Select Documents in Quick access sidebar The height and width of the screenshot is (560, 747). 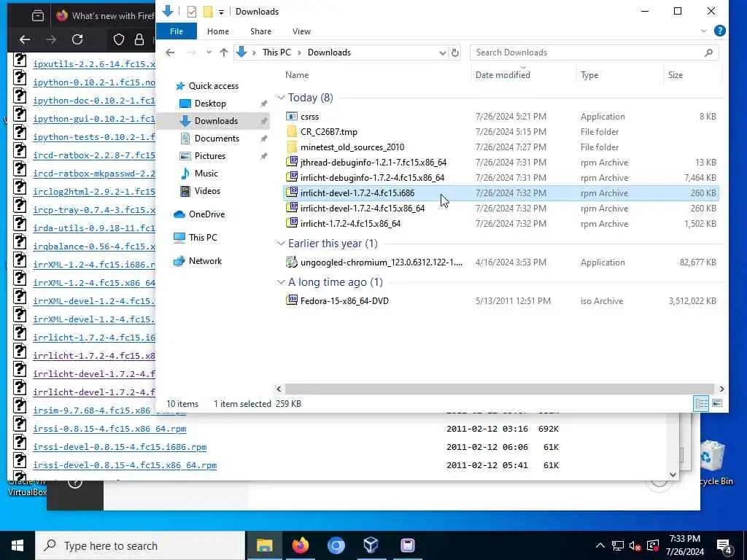(x=217, y=138)
